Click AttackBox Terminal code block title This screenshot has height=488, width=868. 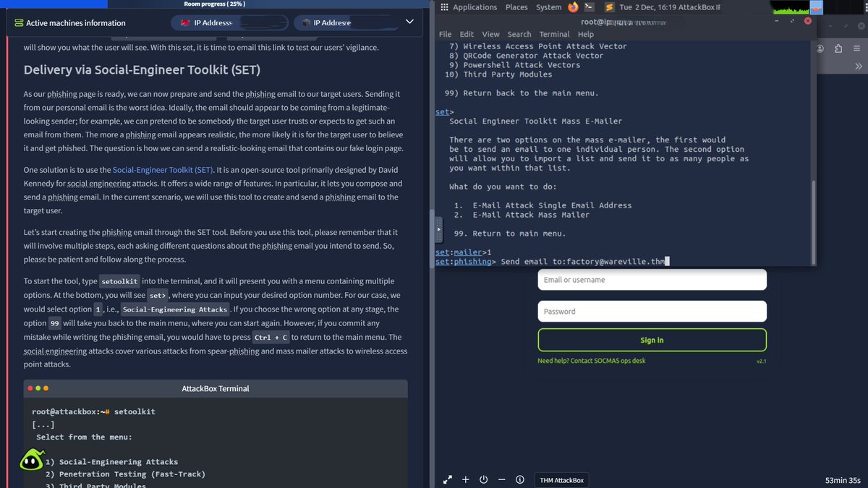[x=216, y=388]
